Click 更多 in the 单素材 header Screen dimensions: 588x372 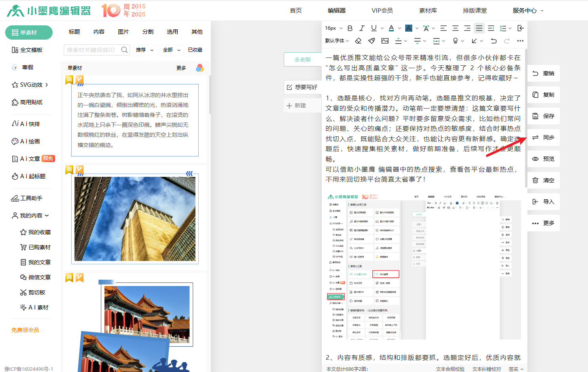181,68
